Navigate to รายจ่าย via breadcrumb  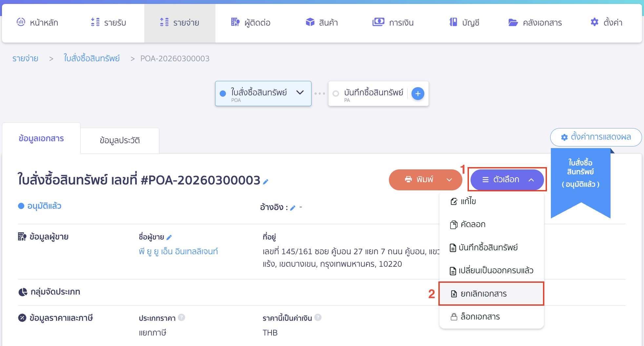pyautogui.click(x=25, y=58)
